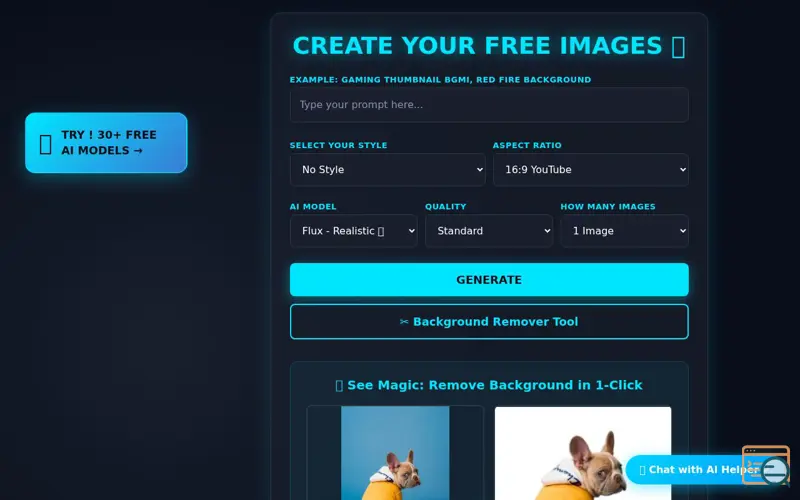The image size is (800, 500).
Task: Expand the How Many Images dropdown
Action: coord(624,231)
